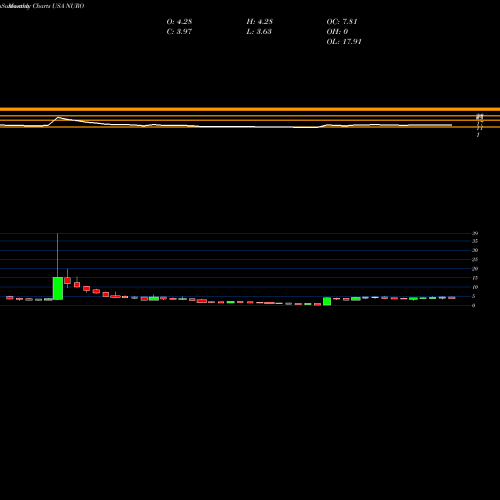Click the price axis label 0
The height and width of the screenshot is (500, 500).
point(473,305)
